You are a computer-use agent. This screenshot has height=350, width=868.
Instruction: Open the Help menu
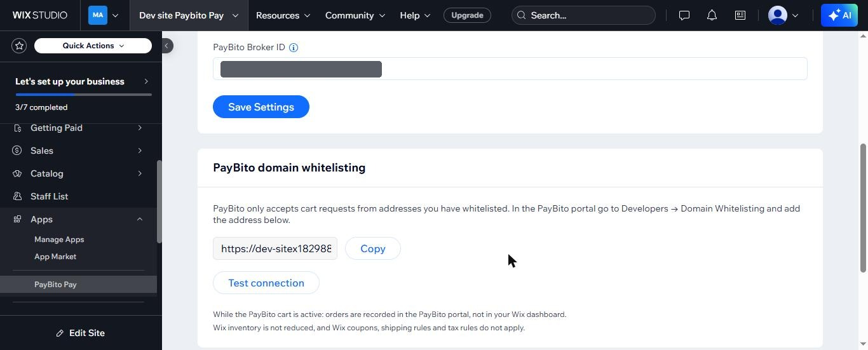click(x=415, y=15)
